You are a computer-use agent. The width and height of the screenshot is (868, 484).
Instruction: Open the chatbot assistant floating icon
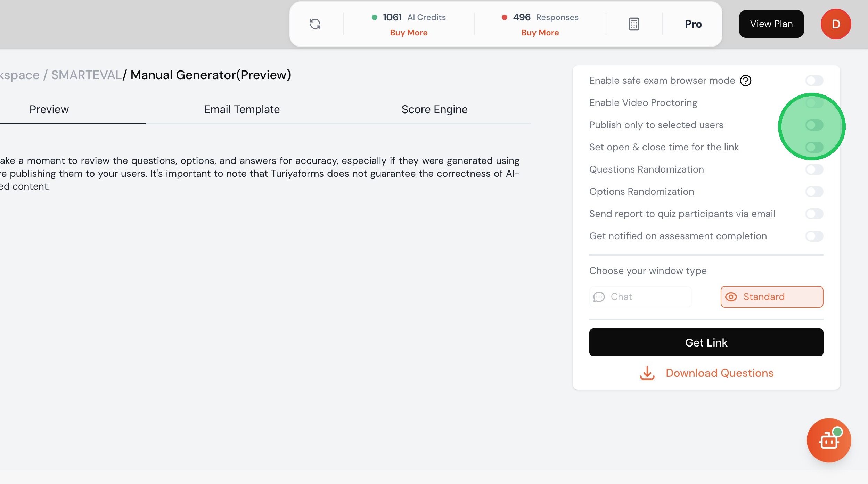click(829, 440)
